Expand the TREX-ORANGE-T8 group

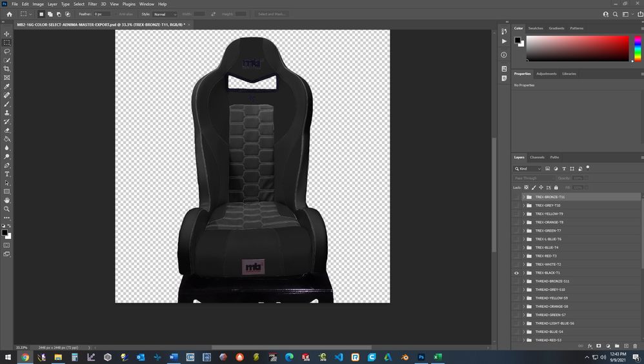524,222
